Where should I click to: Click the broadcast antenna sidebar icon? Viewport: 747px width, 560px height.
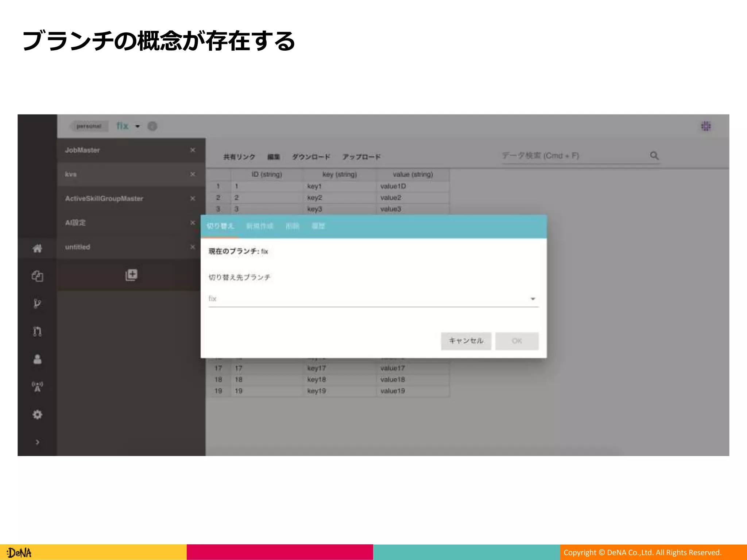[x=37, y=387]
